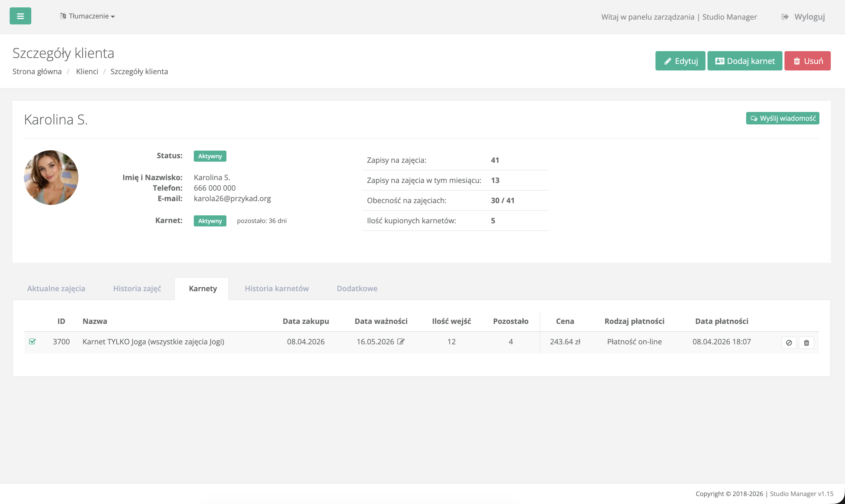Open the Strona główna breadcrumb link

click(37, 71)
